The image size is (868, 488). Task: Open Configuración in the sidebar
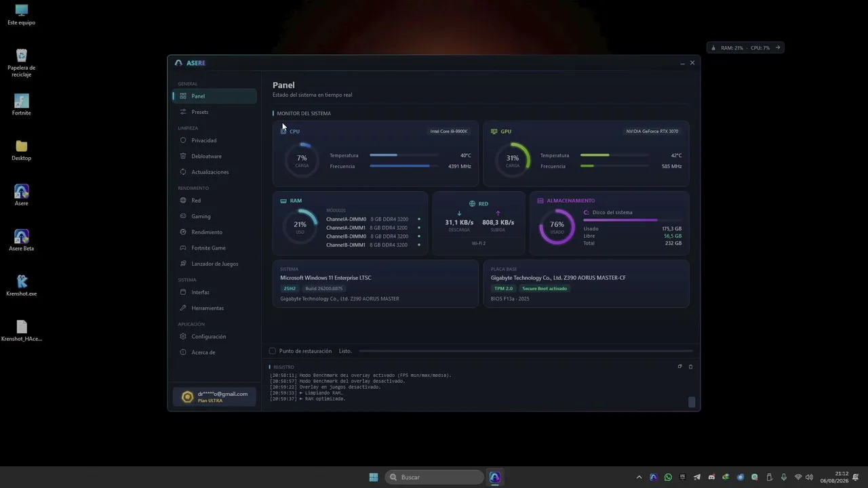pyautogui.click(x=214, y=336)
